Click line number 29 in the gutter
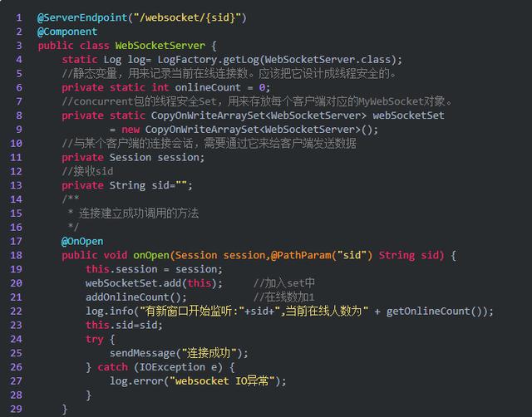The height and width of the screenshot is (417, 532). tap(17, 409)
